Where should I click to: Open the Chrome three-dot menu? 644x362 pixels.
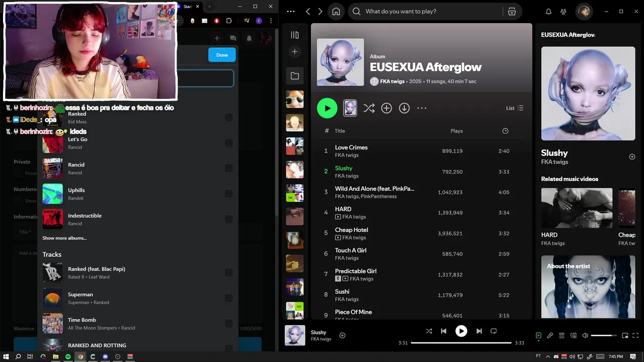click(271, 21)
